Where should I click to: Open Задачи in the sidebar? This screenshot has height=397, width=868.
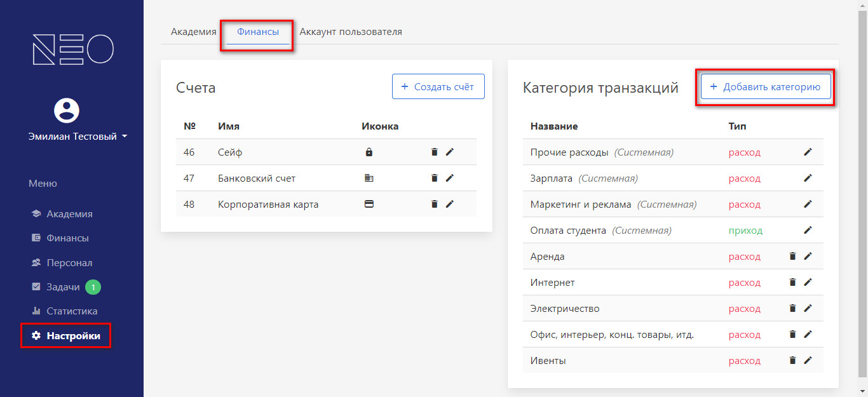63,287
